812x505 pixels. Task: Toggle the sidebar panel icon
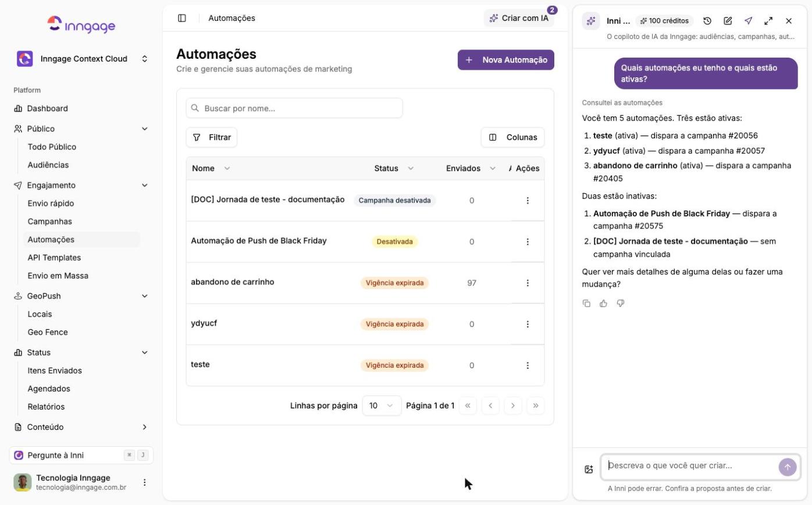point(182,18)
